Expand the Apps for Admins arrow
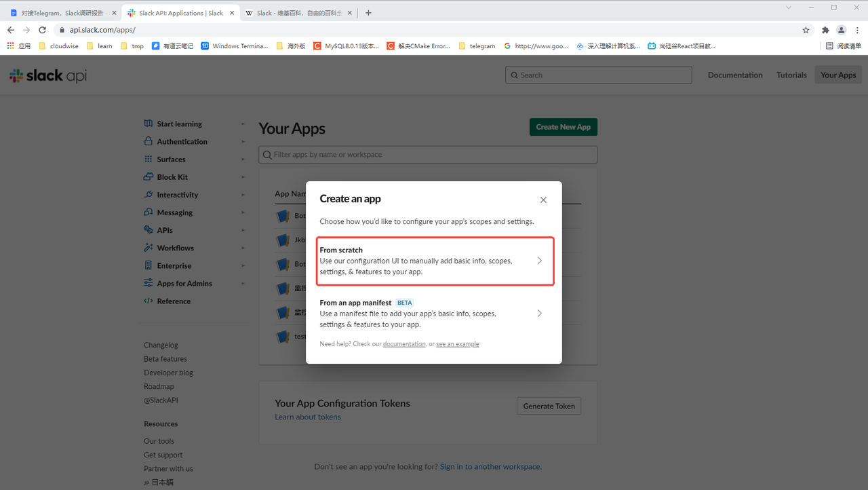 point(243,283)
